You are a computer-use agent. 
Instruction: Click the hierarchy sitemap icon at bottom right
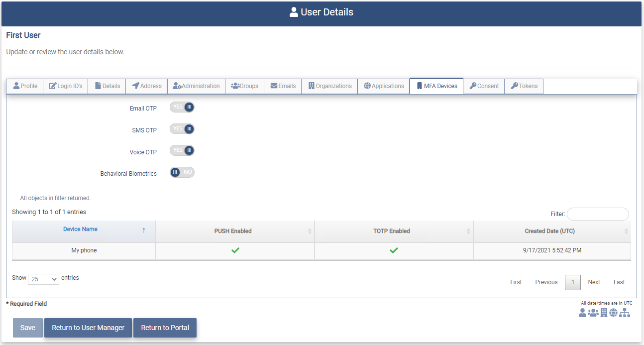(x=625, y=313)
